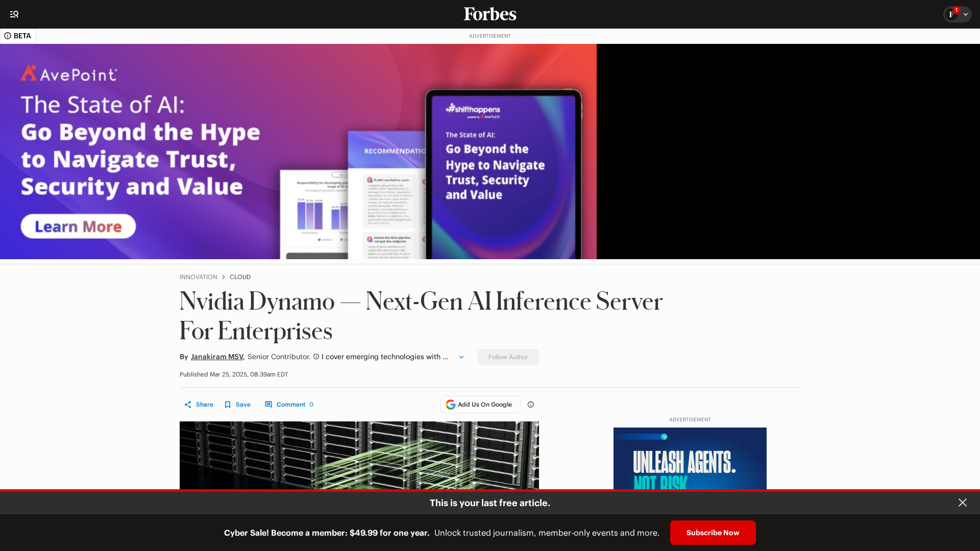Open the menu search icon
980x551 pixels.
tap(14, 14)
